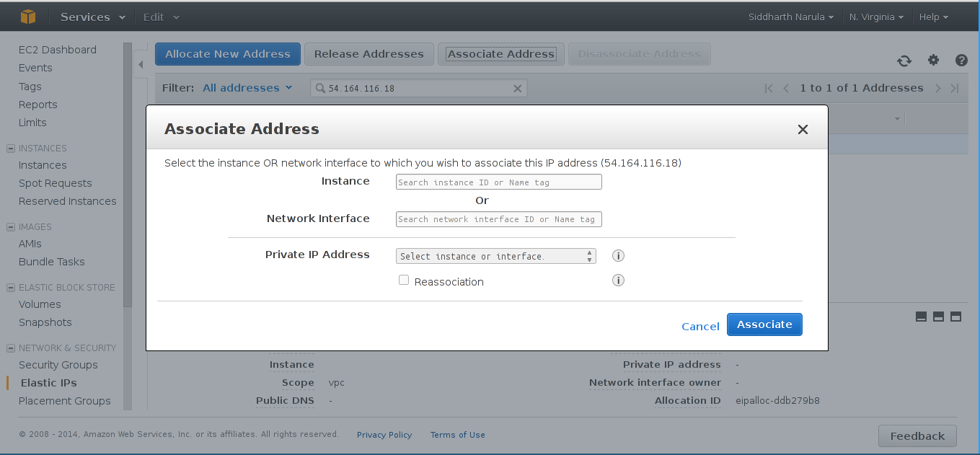The width and height of the screenshot is (980, 455).
Task: Open the N. Virginia region menu
Action: click(x=876, y=17)
